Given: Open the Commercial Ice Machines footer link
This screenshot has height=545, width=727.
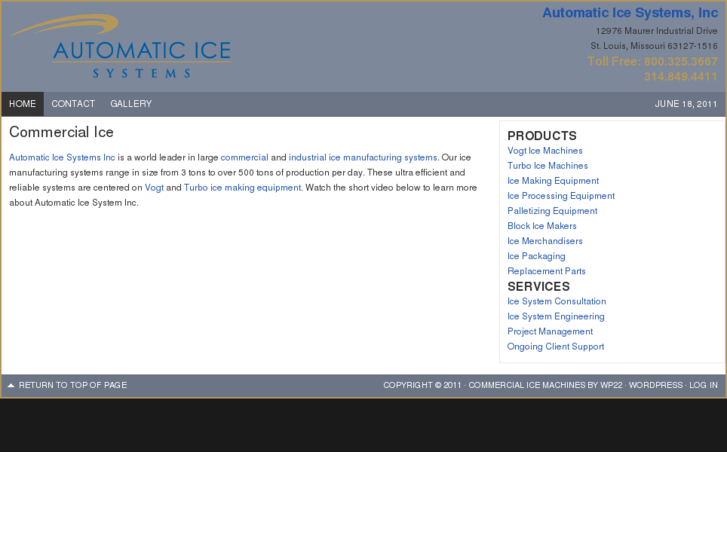Looking at the screenshot, I should point(527,385).
